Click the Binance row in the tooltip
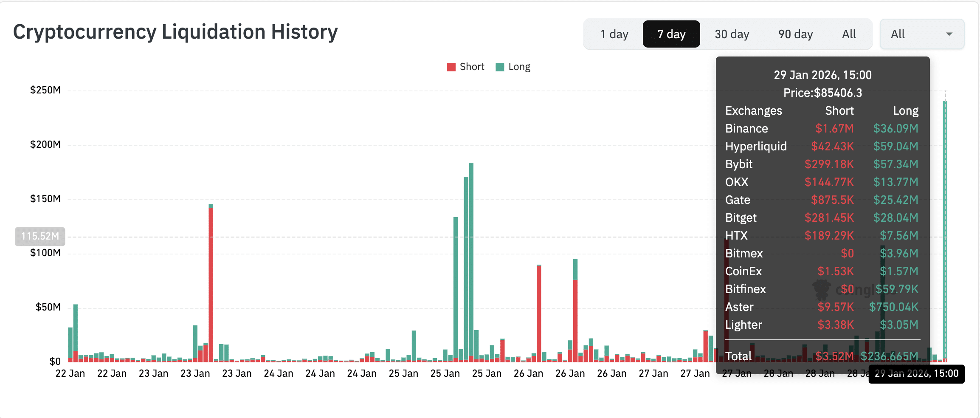The height and width of the screenshot is (418, 980). pos(822,129)
